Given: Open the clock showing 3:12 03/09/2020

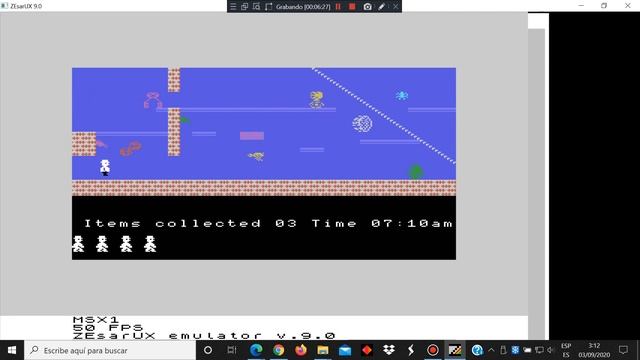Looking at the screenshot, I should (594, 350).
